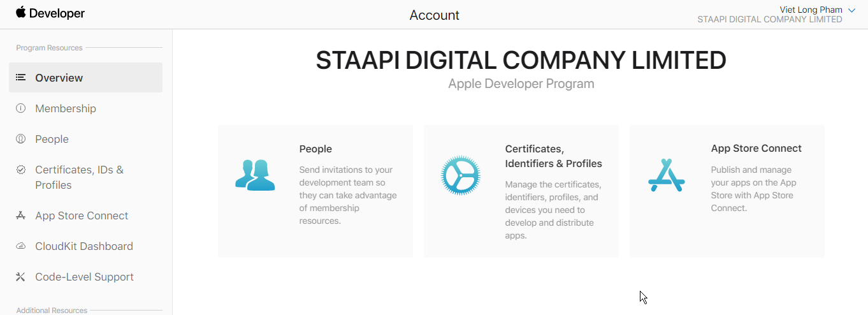Image resolution: width=868 pixels, height=315 pixels.
Task: Open CloudKit Dashboard from sidebar
Action: [x=84, y=246]
